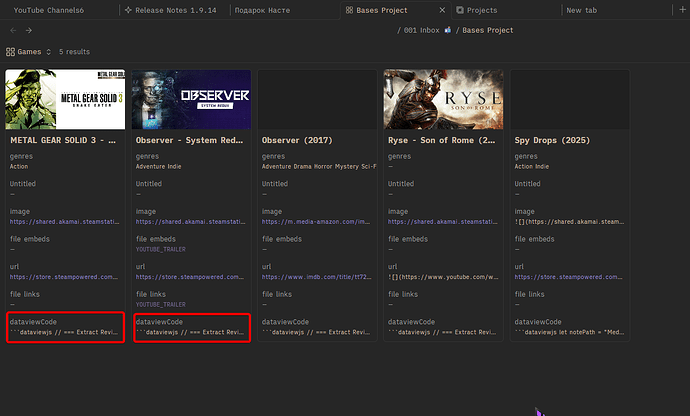
Task: Open the Spy Drops (2025) card title
Action: tap(551, 140)
